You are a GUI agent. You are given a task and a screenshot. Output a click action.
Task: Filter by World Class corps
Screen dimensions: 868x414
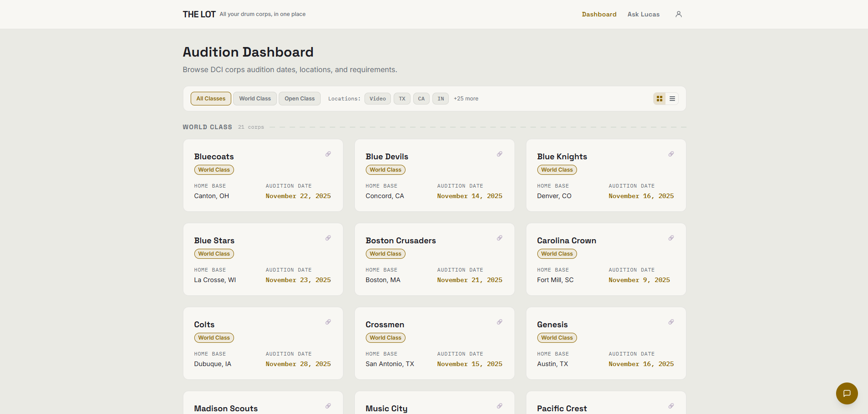point(255,99)
